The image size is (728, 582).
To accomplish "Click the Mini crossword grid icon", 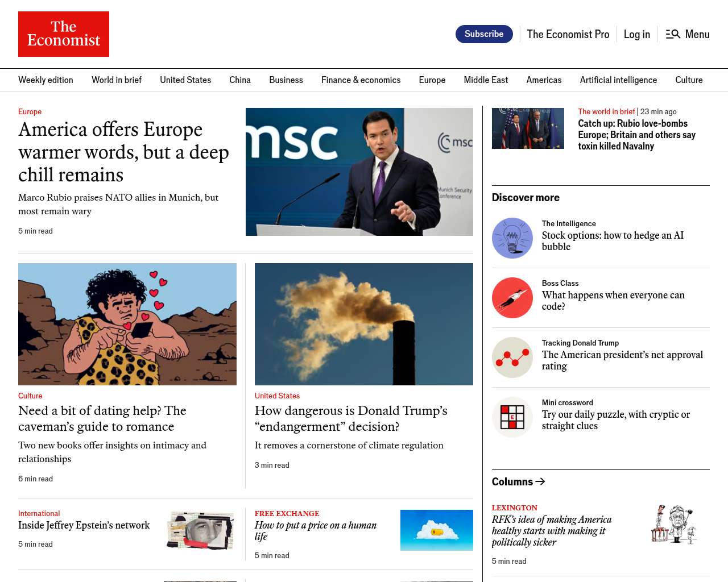I will click(512, 417).
